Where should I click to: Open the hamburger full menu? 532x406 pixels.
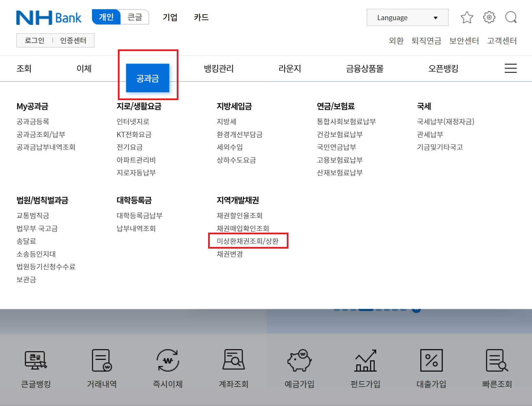tap(510, 68)
